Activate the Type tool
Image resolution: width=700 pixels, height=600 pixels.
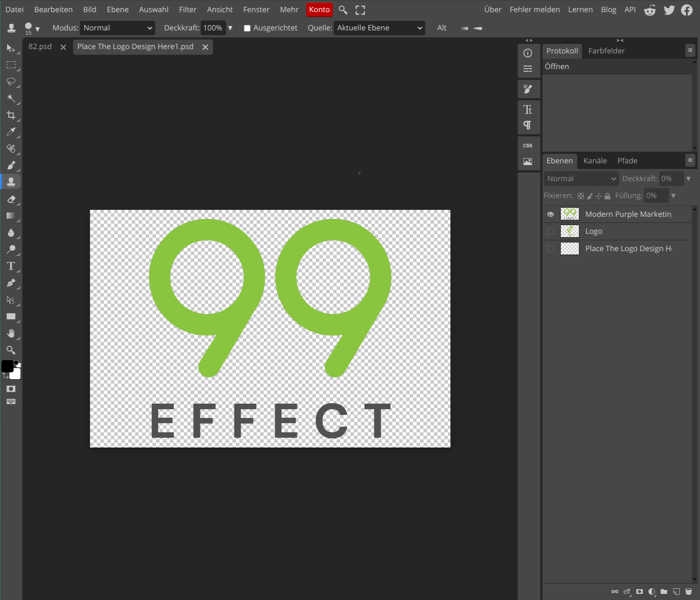click(11, 266)
